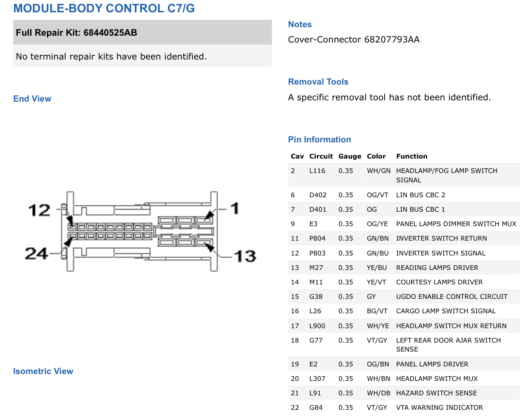This screenshot has height=420, width=528.
Task: Click the Notes heading
Action: click(x=300, y=24)
